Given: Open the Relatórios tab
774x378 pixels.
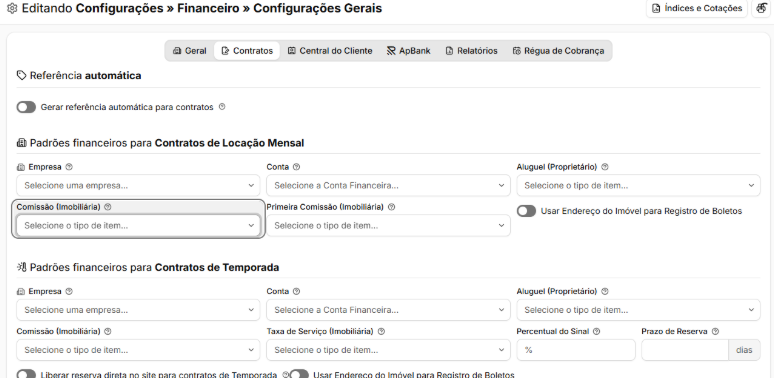Looking at the screenshot, I should pos(471,51).
